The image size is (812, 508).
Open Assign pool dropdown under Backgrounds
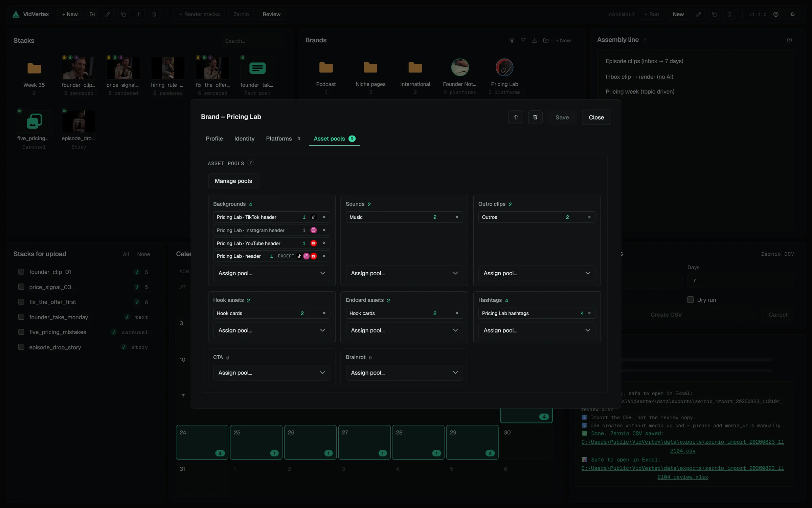(271, 273)
